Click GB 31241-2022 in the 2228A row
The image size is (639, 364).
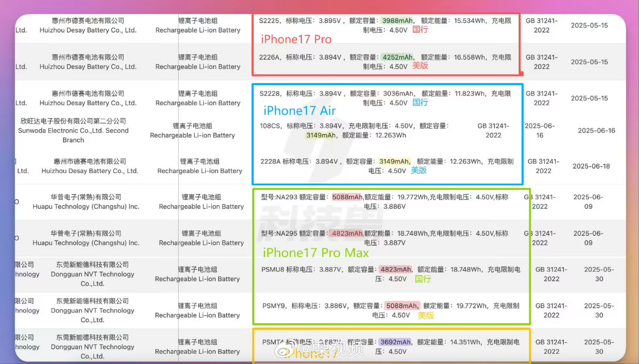tap(543, 166)
